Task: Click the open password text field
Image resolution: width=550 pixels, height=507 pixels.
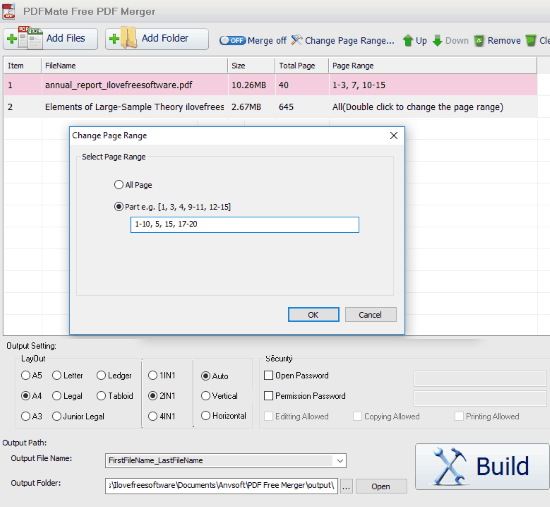Action: click(480, 379)
